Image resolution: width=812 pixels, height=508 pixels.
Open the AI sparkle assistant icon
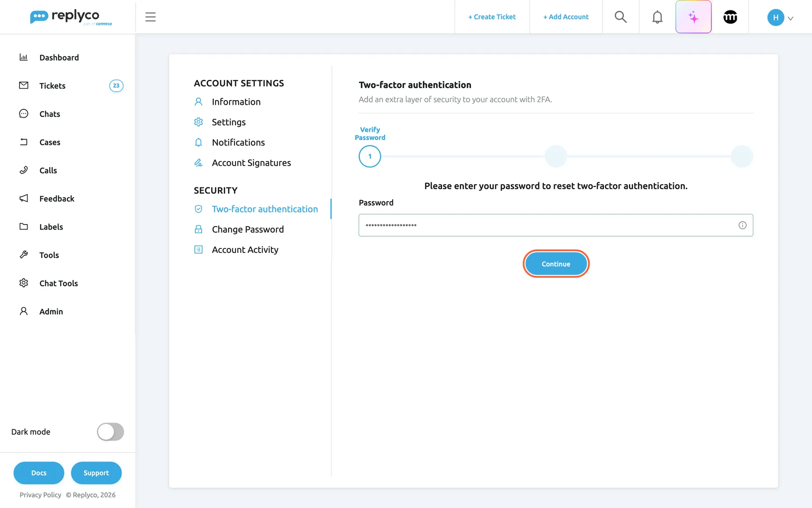pos(693,17)
